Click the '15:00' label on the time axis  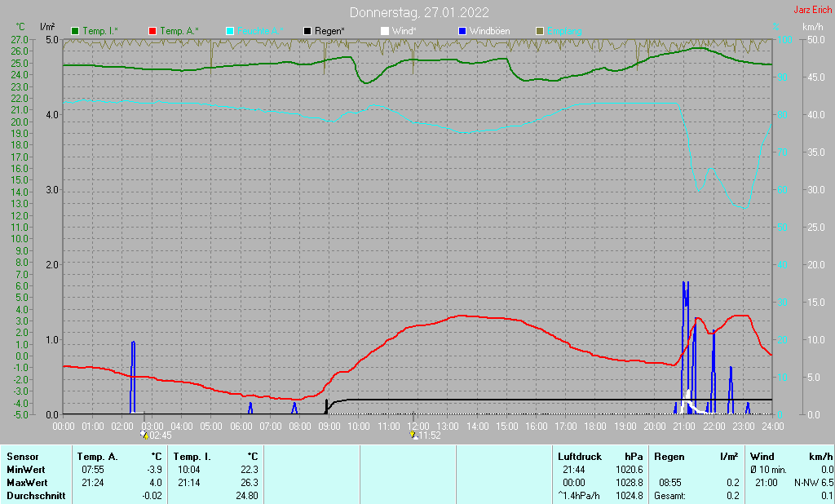click(x=507, y=427)
